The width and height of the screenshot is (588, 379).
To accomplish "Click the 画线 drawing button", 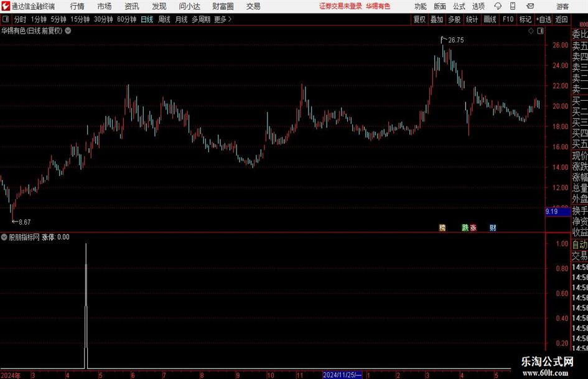I will (490, 19).
